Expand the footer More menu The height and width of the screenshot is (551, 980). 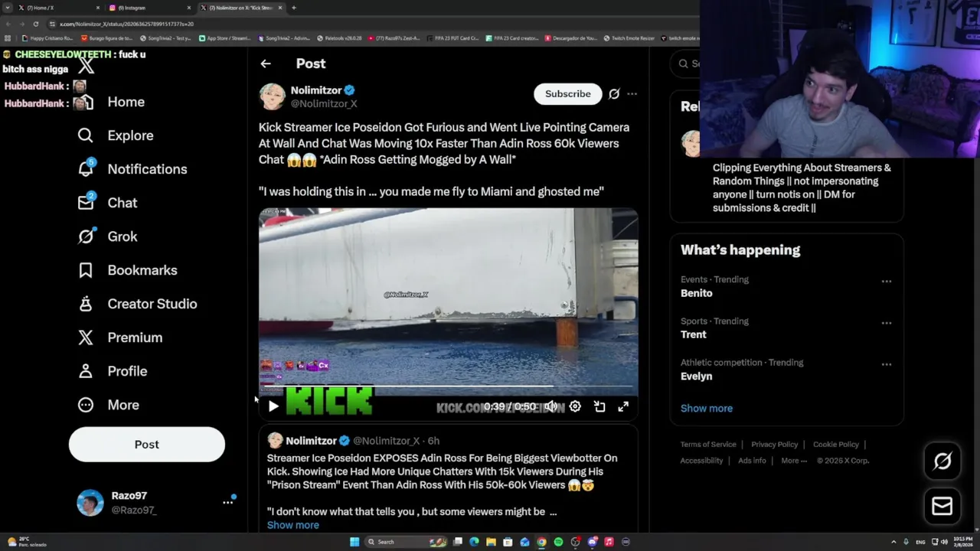pyautogui.click(x=794, y=461)
